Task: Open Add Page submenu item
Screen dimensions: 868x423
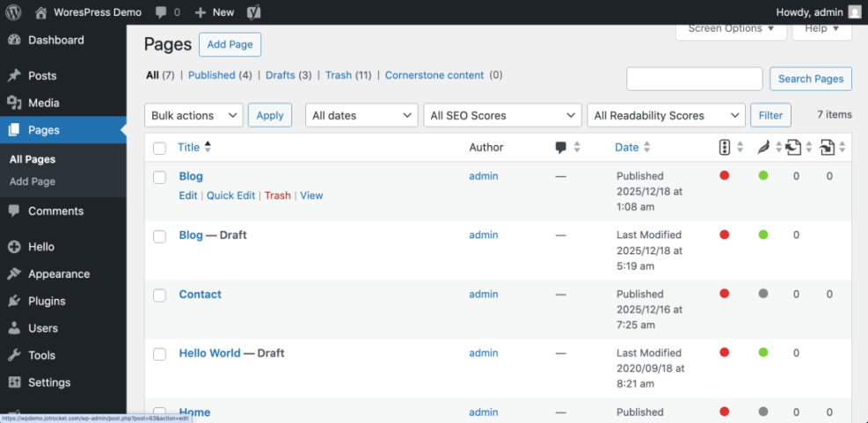Action: 33,181
